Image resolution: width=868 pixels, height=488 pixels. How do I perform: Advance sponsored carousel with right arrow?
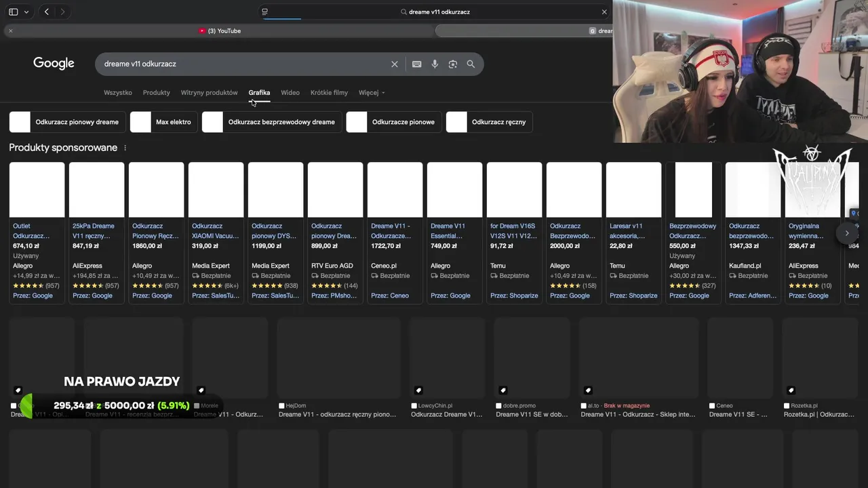pyautogui.click(x=846, y=233)
